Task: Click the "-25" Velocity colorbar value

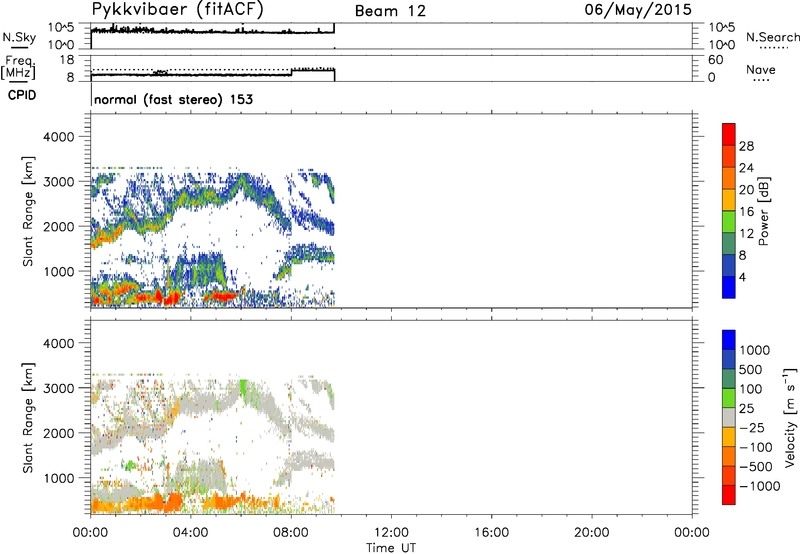Action: coord(752,428)
